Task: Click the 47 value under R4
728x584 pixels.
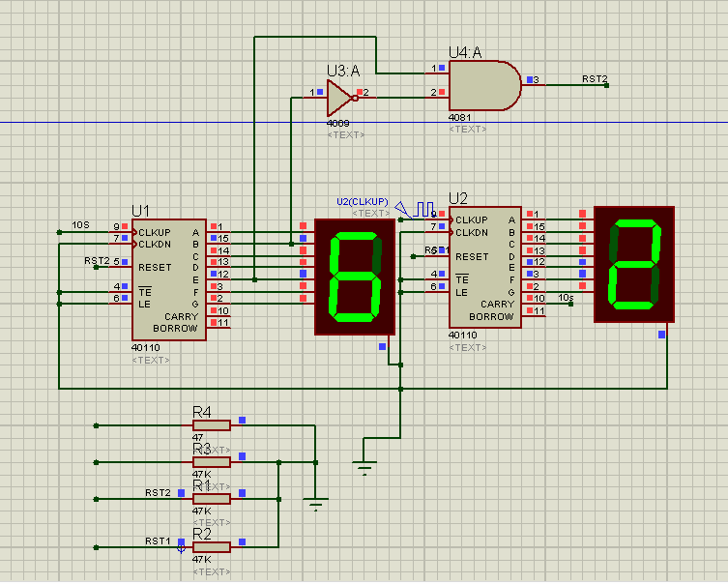Action: 198,438
